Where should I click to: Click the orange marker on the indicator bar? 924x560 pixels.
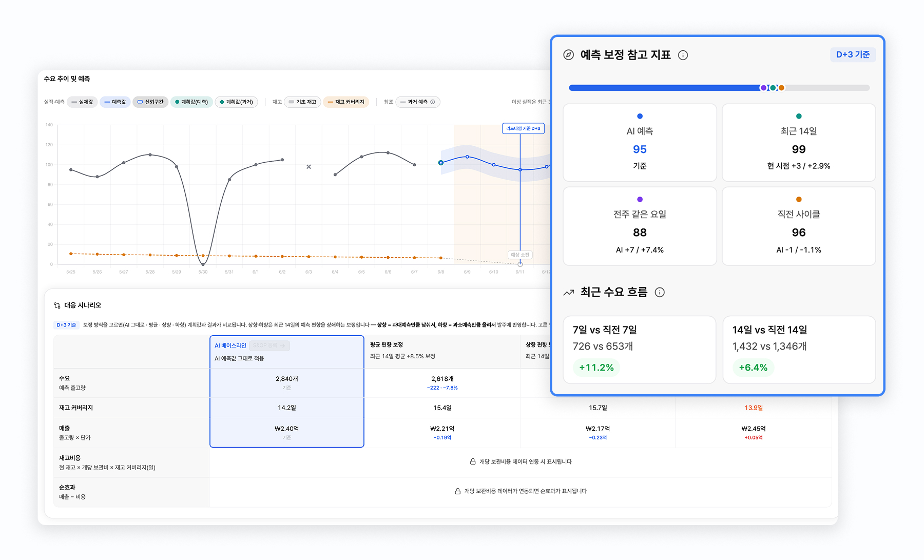[x=781, y=88]
